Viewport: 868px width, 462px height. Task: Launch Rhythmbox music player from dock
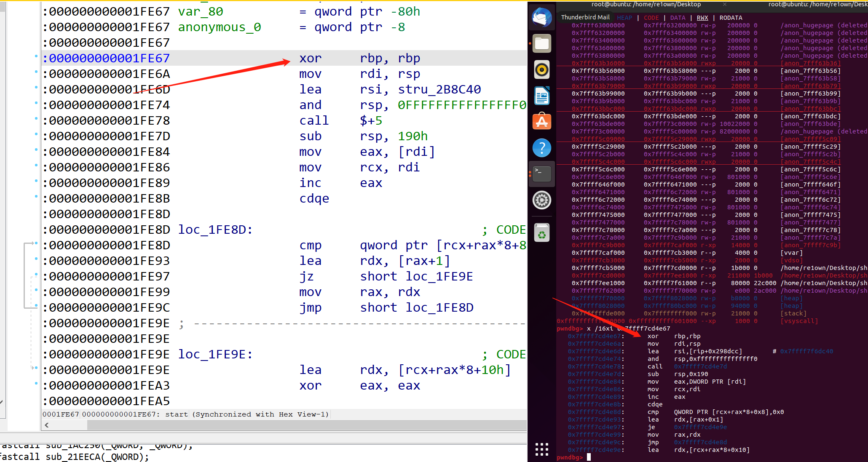click(x=542, y=69)
